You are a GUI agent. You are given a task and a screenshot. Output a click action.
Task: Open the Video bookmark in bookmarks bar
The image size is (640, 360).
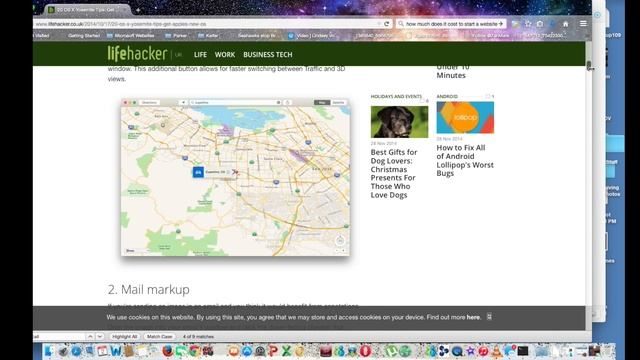click(311, 36)
